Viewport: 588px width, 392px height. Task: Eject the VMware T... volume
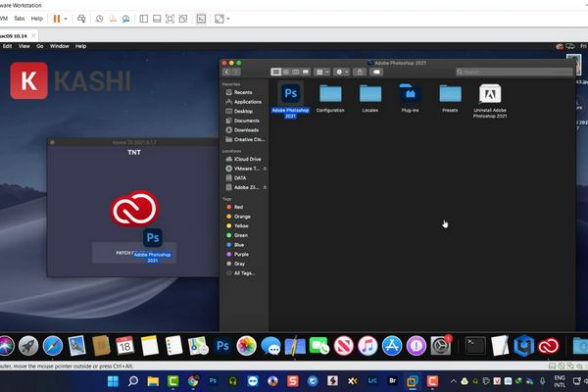point(265,169)
